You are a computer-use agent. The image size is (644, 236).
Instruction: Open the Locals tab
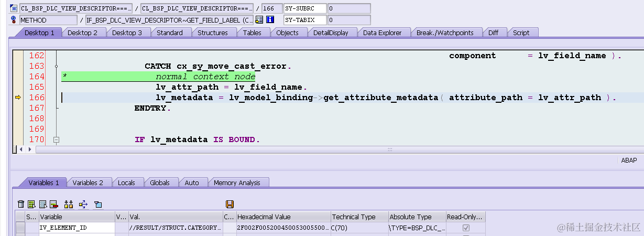(x=126, y=183)
